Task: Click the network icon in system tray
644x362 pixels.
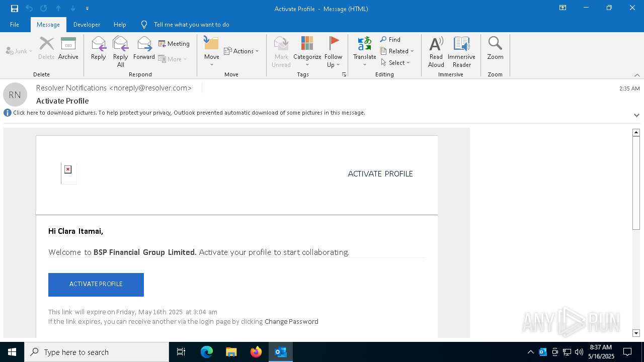Action: tap(567, 352)
